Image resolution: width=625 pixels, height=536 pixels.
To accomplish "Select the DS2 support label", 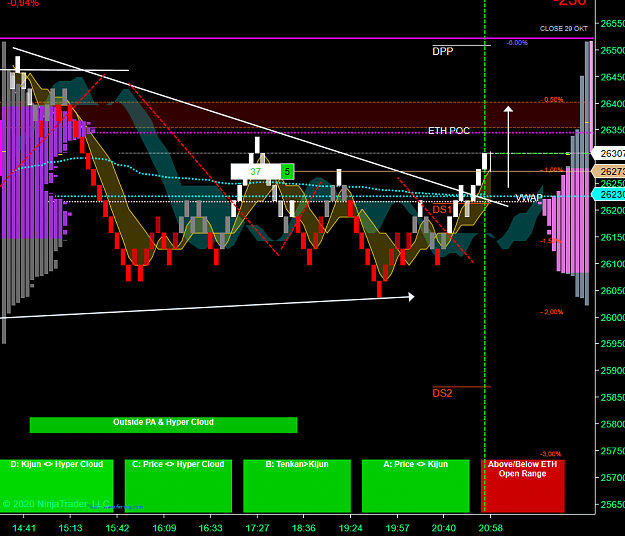I will pos(442,393).
